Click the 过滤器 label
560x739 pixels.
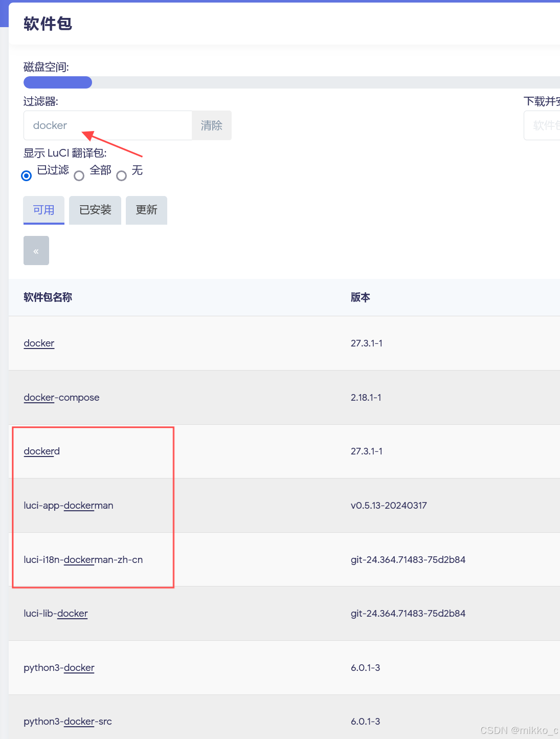point(41,101)
